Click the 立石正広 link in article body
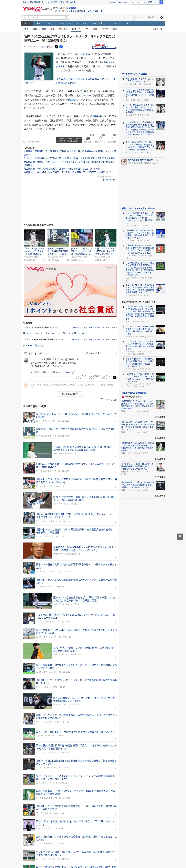186x868 pixels. point(85,54)
